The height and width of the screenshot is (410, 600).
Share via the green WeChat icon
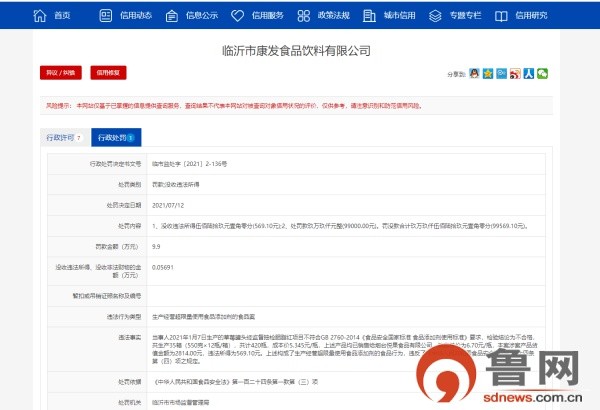tap(542, 73)
